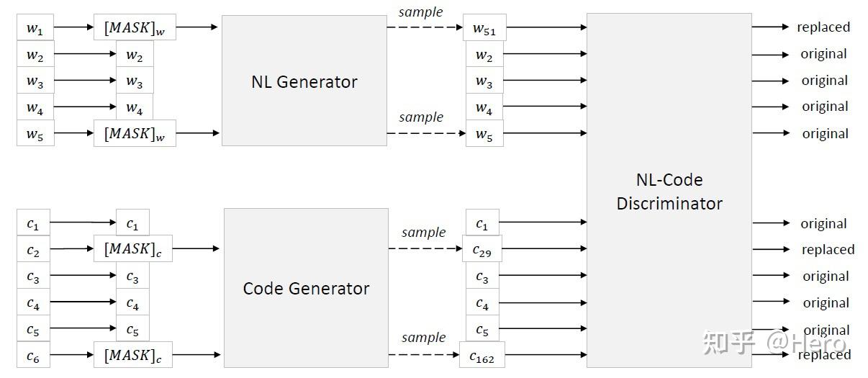This screenshot has width=868, height=378.
Task: Select the [MASK]c box fed by c2
Action: click(x=132, y=249)
